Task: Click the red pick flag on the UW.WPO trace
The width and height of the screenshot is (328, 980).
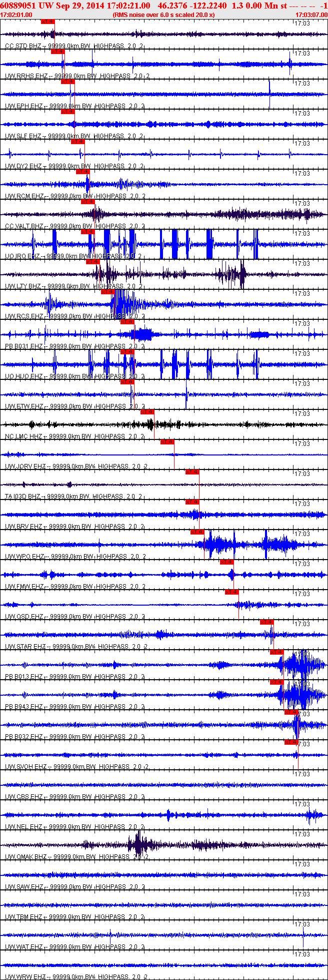Action: 197,532
